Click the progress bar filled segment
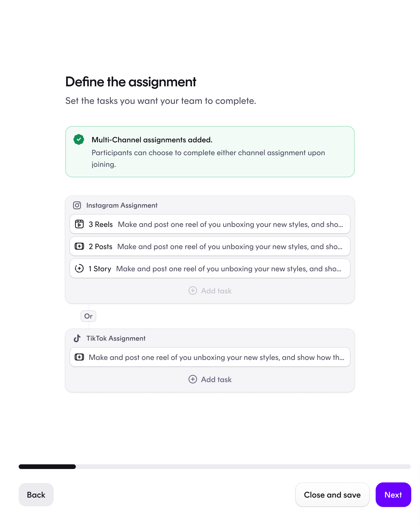420x525 pixels. [x=47, y=467]
